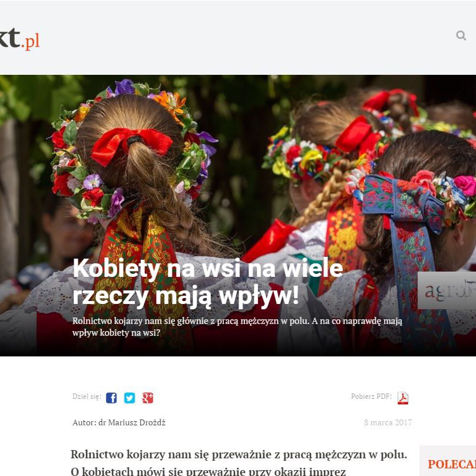
Task: Go to homepage via the .pl site logo
Action: (19, 39)
